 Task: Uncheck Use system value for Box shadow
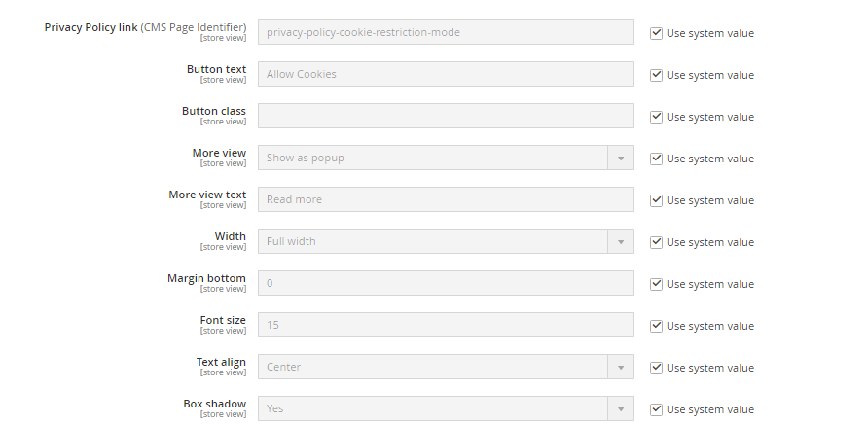[657, 409]
